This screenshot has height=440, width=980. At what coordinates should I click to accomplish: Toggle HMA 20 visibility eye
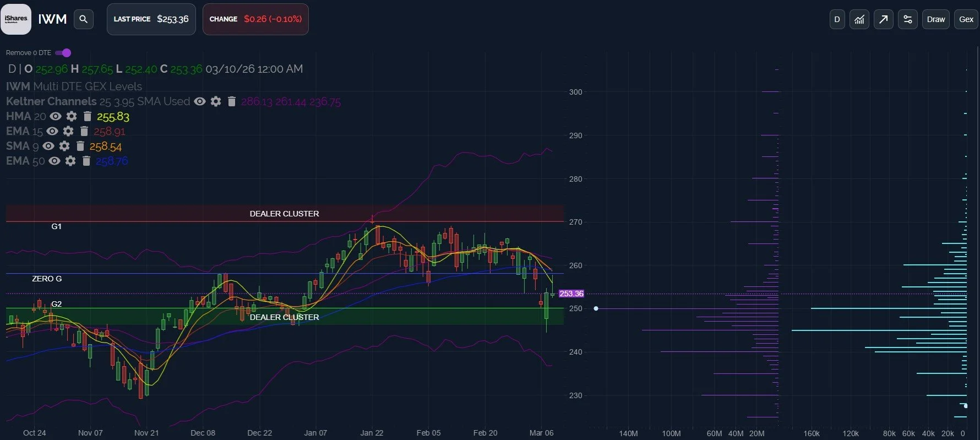point(56,116)
